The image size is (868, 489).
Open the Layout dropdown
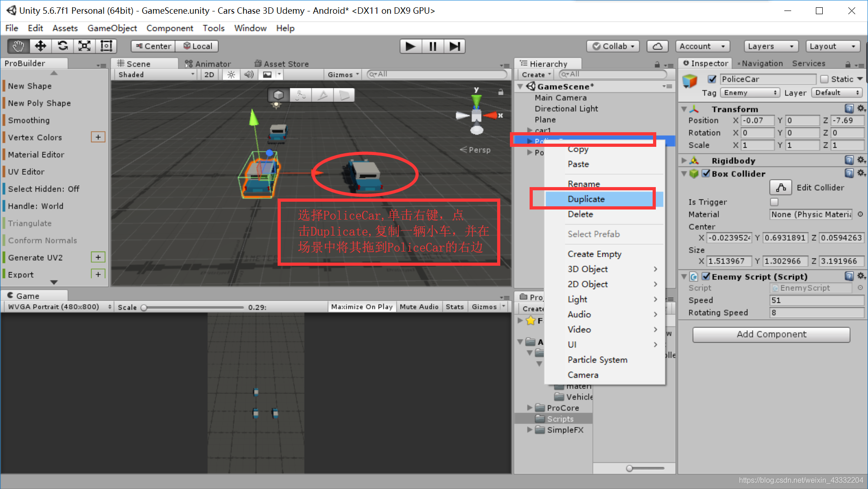(x=832, y=46)
